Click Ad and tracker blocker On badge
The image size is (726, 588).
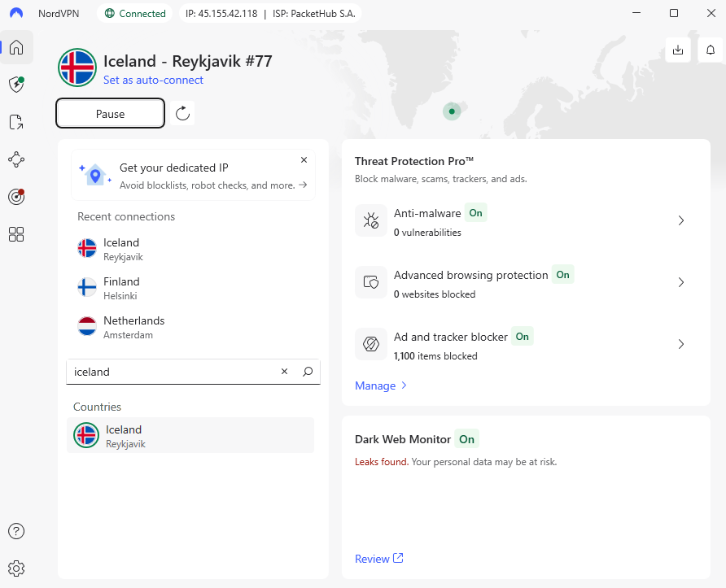pyautogui.click(x=522, y=337)
